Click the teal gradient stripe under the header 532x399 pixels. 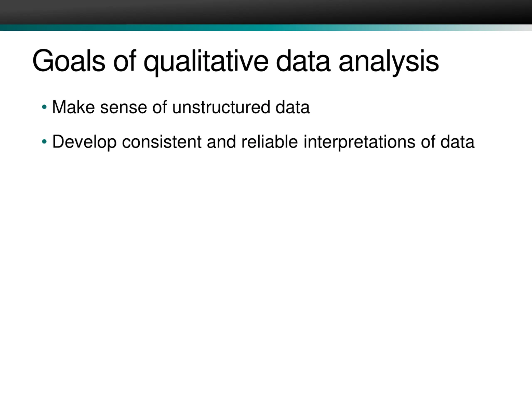click(266, 28)
